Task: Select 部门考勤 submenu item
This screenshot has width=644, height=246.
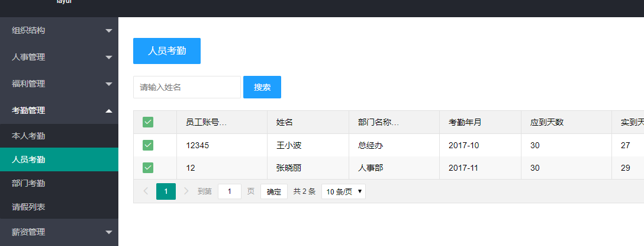Action: coord(59,184)
